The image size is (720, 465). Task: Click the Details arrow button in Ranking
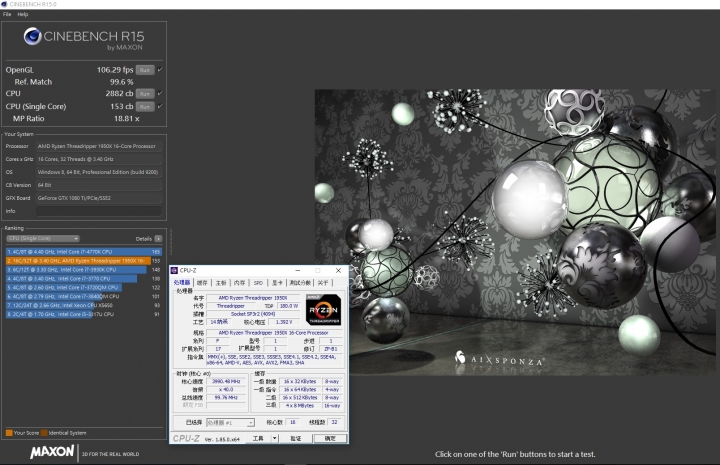158,239
